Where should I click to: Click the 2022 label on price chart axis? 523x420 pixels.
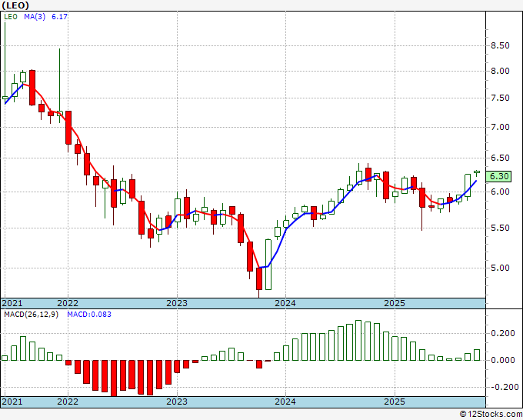[x=68, y=303]
